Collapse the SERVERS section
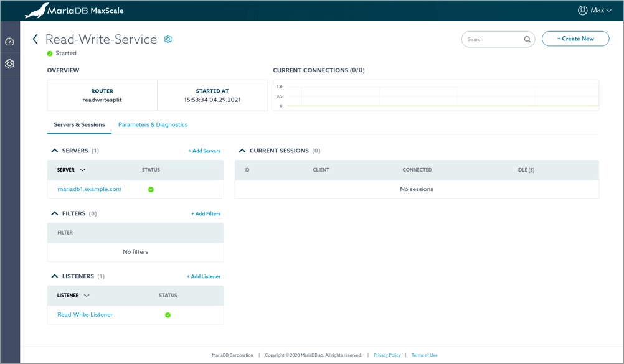 55,151
